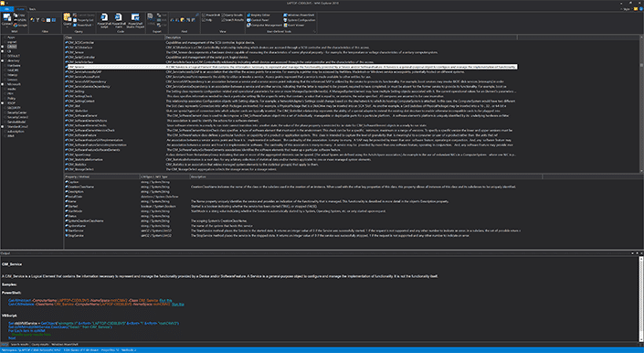This screenshot has height=353, width=644.
Task: Select the CIM_SoftwareFeature class row
Action: (290, 135)
